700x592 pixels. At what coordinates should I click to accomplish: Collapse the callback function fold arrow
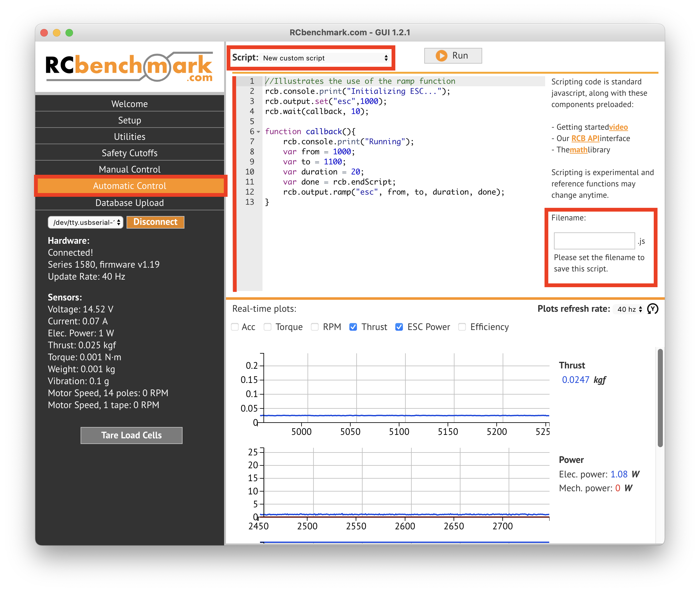[258, 132]
